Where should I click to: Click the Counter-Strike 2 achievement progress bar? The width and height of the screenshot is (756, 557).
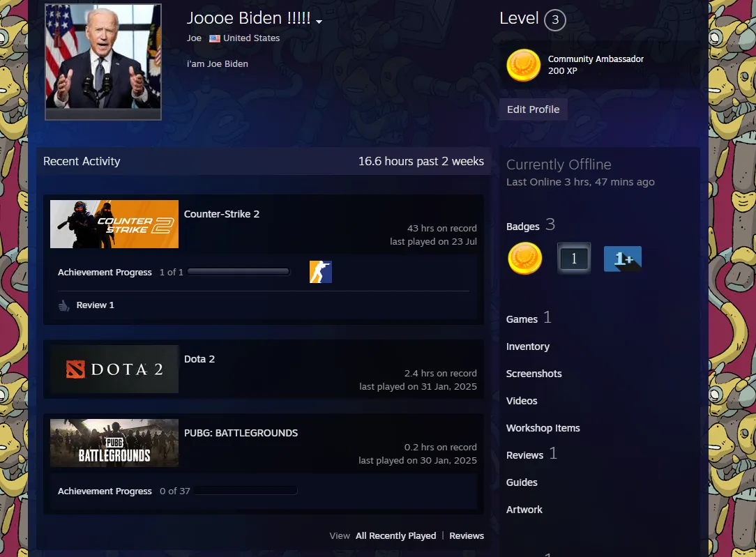pyautogui.click(x=239, y=272)
